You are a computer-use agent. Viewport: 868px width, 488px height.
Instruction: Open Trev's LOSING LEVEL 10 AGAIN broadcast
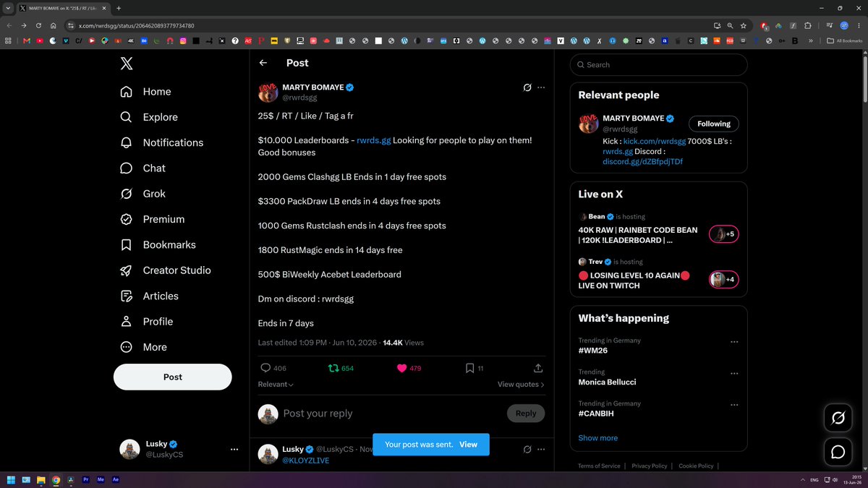[x=634, y=281]
